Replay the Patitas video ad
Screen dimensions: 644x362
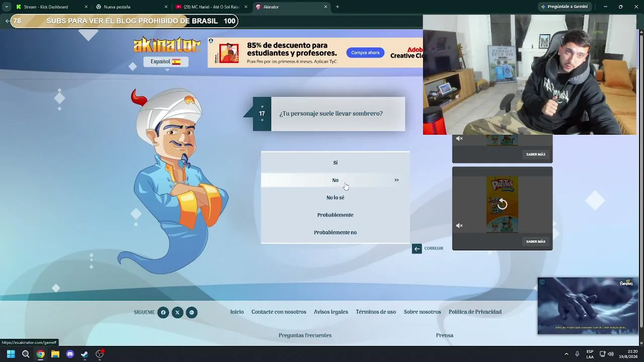502,204
